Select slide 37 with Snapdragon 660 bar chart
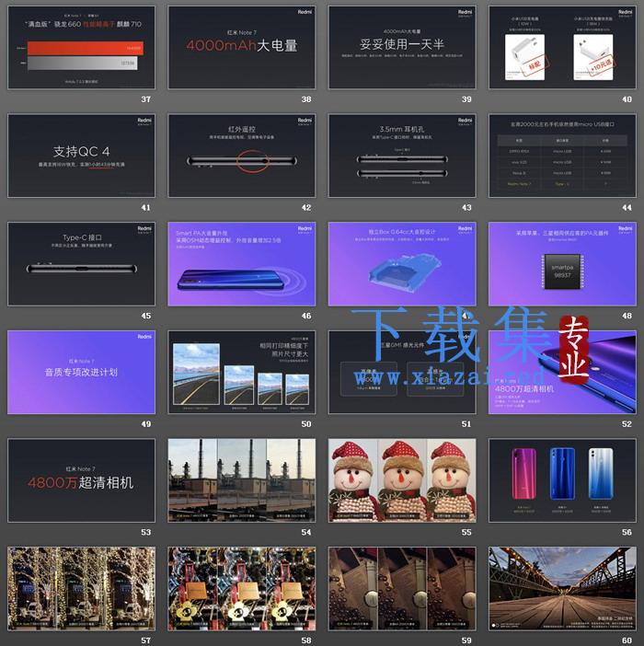 (x=81, y=48)
